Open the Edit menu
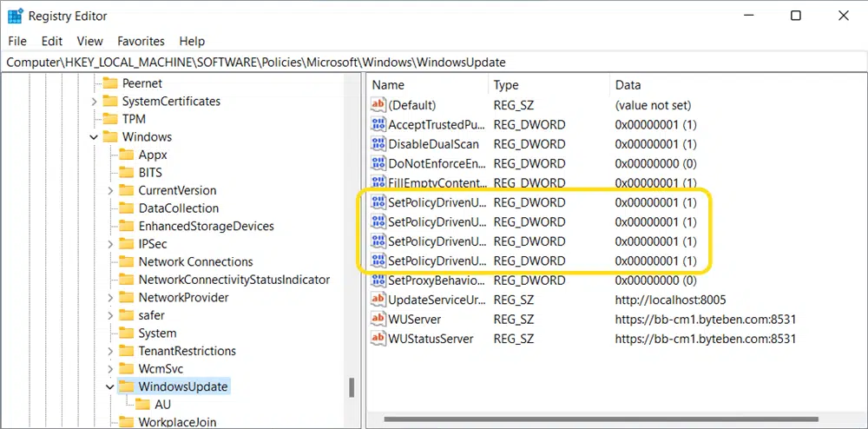This screenshot has height=429, width=868. tap(52, 41)
